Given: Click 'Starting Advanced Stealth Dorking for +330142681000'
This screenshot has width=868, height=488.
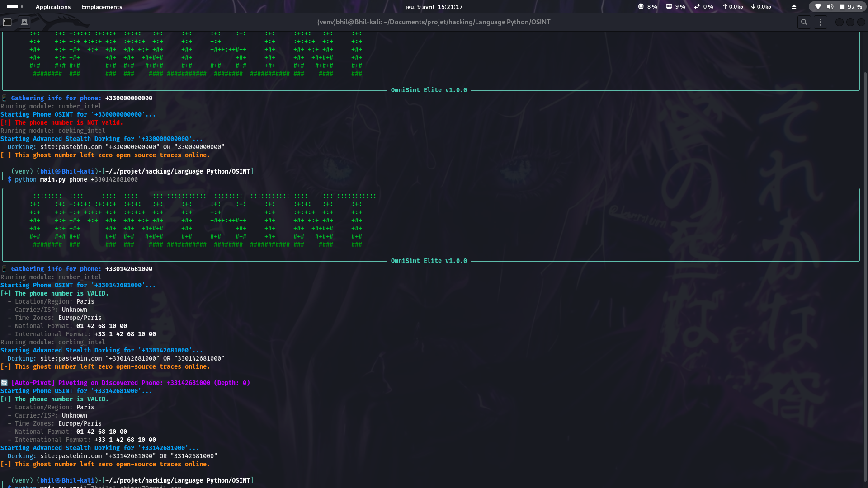Looking at the screenshot, I should coord(101,350).
